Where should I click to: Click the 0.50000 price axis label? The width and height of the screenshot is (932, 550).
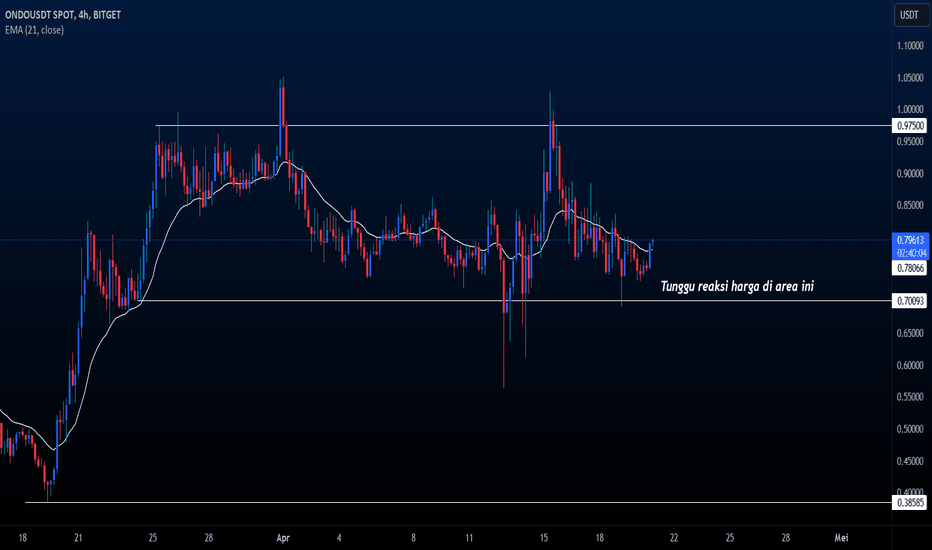click(910, 429)
